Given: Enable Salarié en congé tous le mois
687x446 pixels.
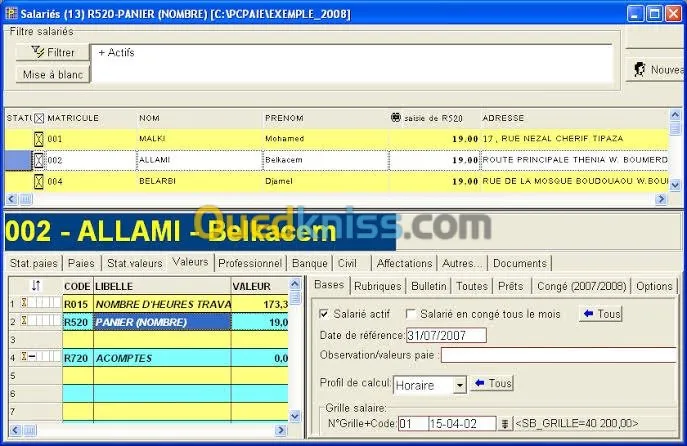Looking at the screenshot, I should tap(412, 314).
